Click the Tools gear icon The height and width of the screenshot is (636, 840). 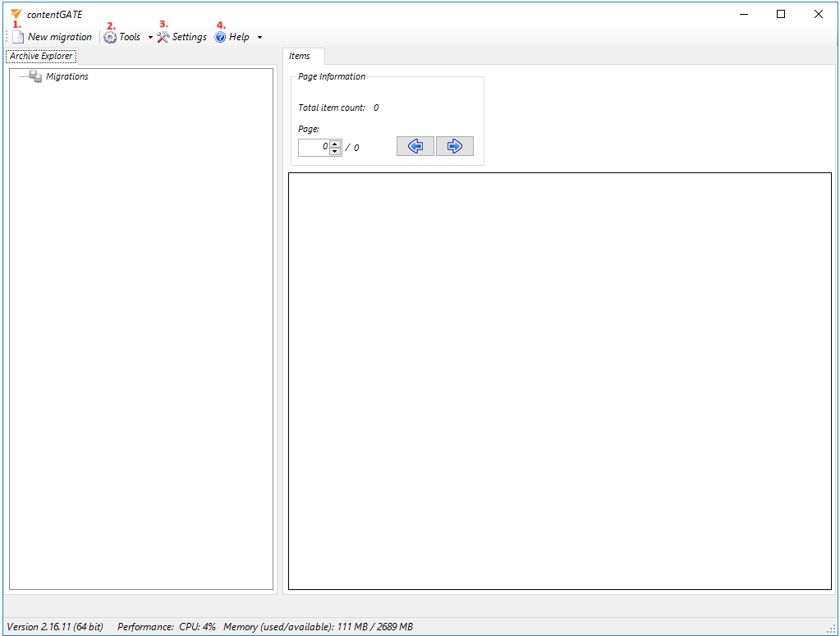coord(110,37)
